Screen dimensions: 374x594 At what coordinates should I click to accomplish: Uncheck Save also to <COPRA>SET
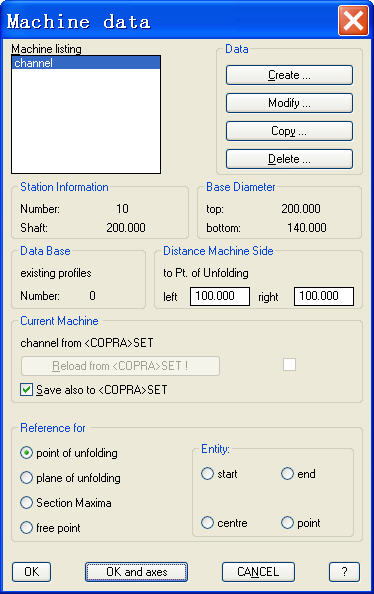[x=26, y=389]
